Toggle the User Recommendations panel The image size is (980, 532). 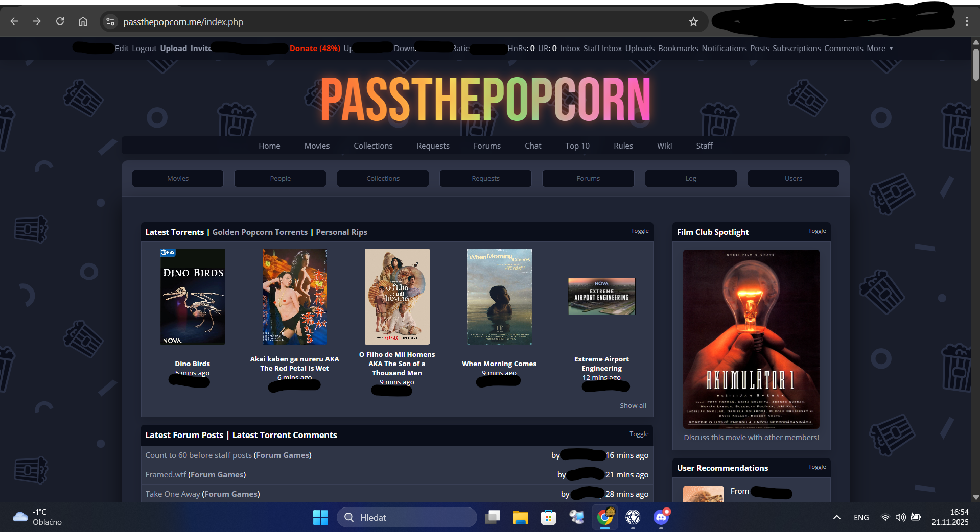tap(817, 467)
